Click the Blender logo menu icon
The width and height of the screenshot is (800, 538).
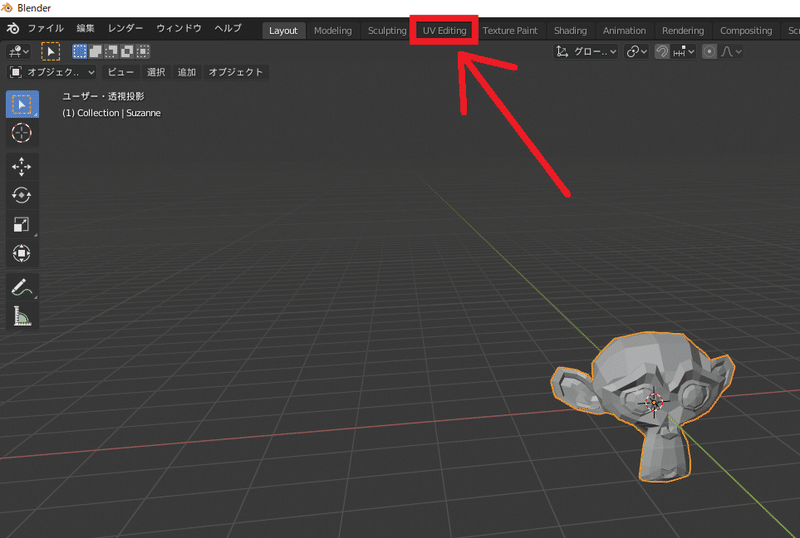[13, 29]
